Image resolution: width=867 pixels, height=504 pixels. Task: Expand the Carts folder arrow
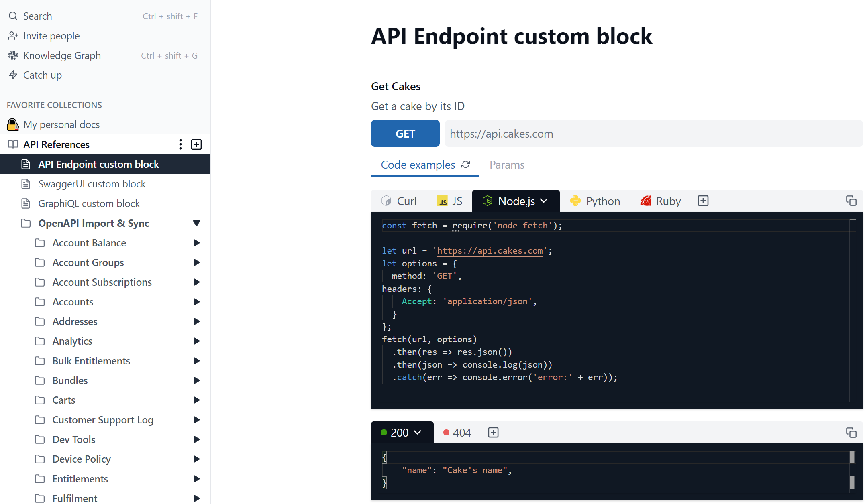point(196,400)
